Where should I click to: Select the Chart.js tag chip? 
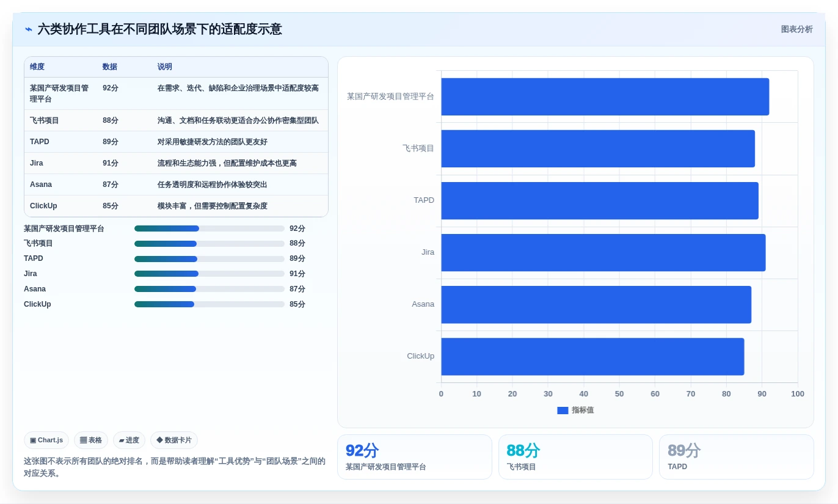(x=46, y=440)
